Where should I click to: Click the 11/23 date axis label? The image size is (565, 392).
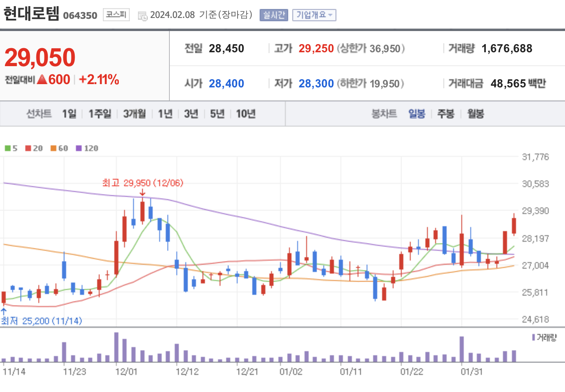[x=74, y=372]
